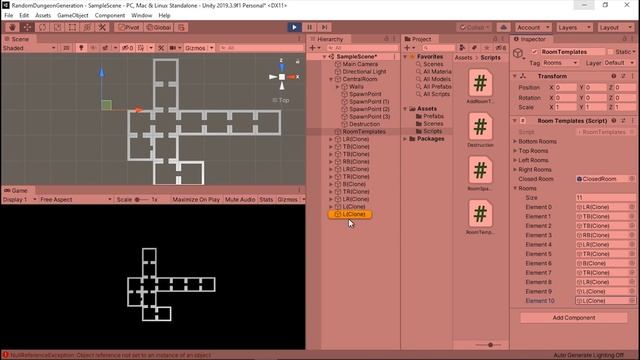This screenshot has width=640, height=360.
Task: Toggle the Static checkbox
Action: click(611, 52)
